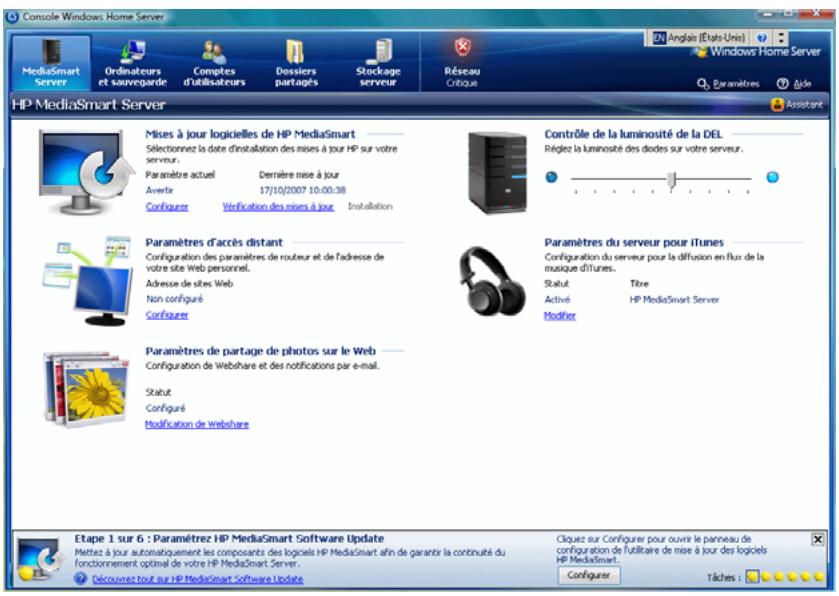This screenshot has height=596, width=839.
Task: Click Activé iTunes status value
Action: point(557,300)
